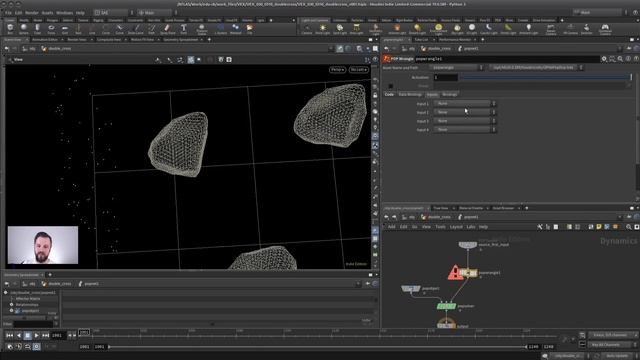Select the Ambient Light shelf tool

pyautogui.click(x=529, y=29)
